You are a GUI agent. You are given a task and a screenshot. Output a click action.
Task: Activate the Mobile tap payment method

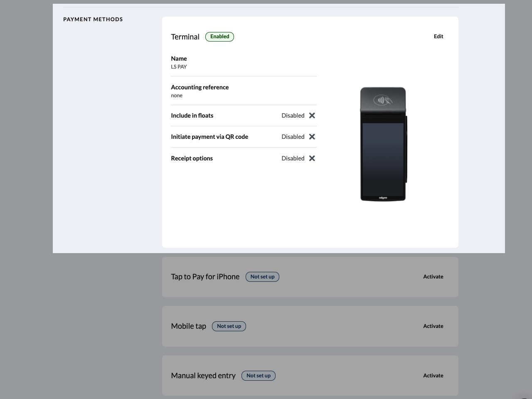point(433,326)
